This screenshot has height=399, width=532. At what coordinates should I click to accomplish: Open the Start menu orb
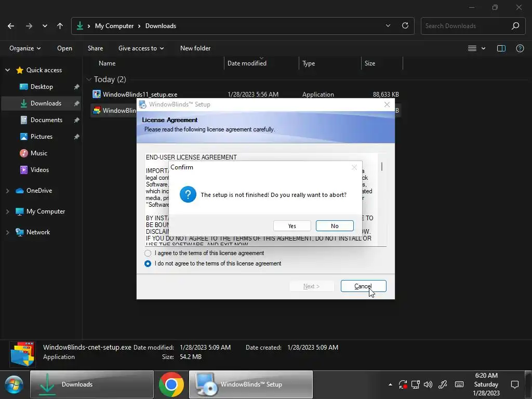pyautogui.click(x=14, y=385)
